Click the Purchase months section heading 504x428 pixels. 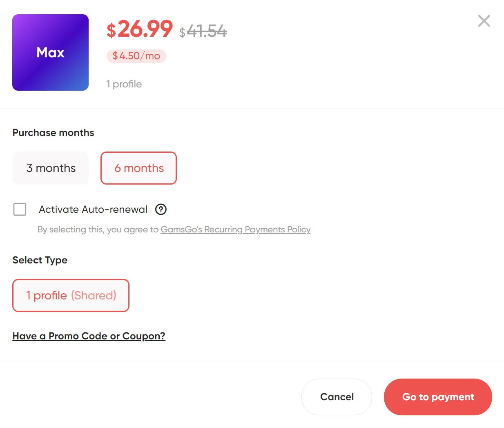point(53,132)
